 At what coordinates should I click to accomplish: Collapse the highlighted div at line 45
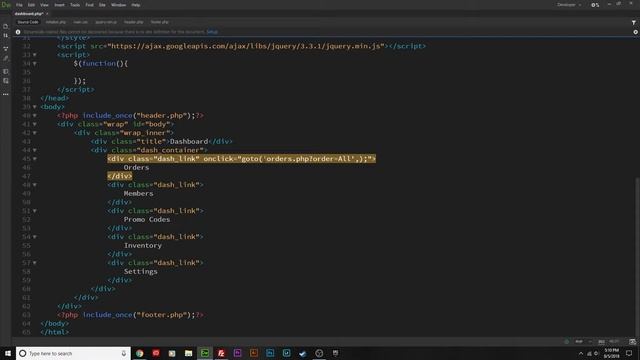click(35, 159)
